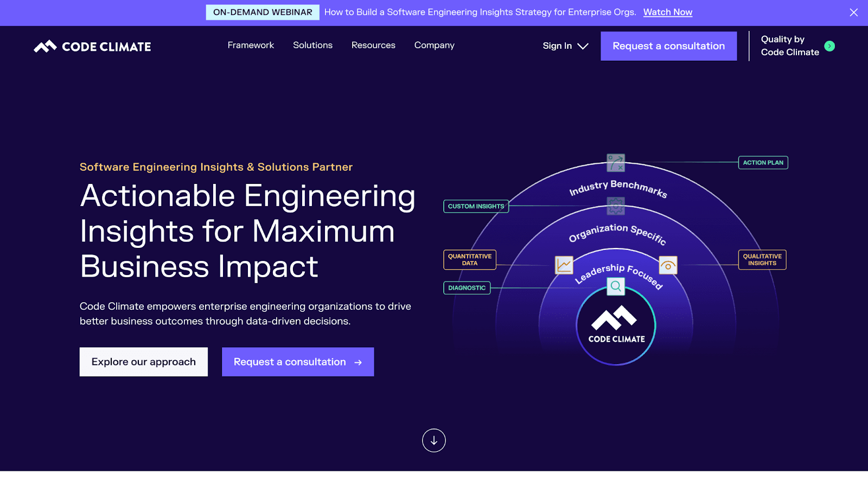Follow the Watch Now webinar link
868x492 pixels.
pyautogui.click(x=668, y=12)
